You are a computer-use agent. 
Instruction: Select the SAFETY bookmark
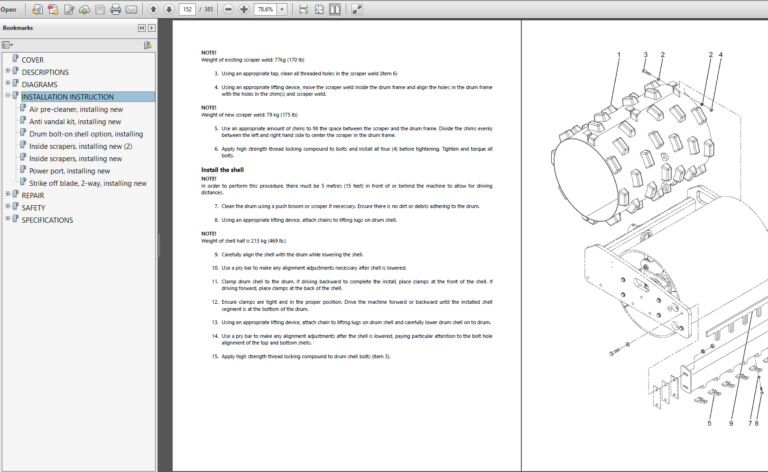[33, 208]
